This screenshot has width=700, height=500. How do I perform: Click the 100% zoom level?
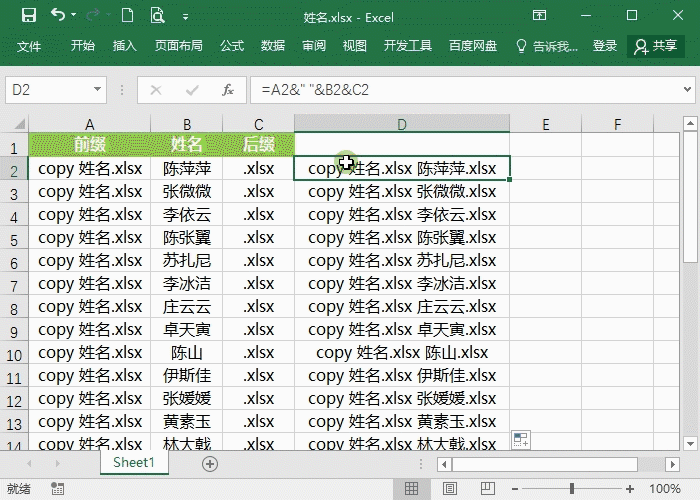click(x=665, y=489)
